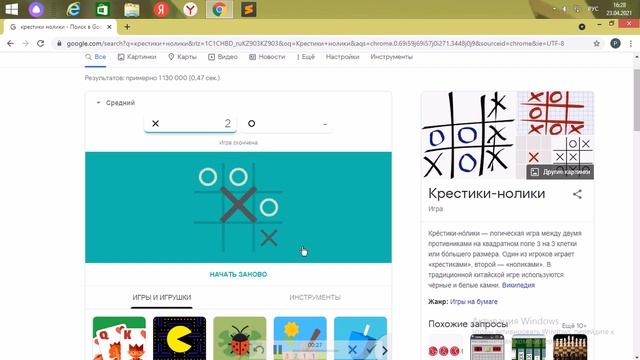View the site lock security info
This screenshot has height=360, width=640.
59,43
